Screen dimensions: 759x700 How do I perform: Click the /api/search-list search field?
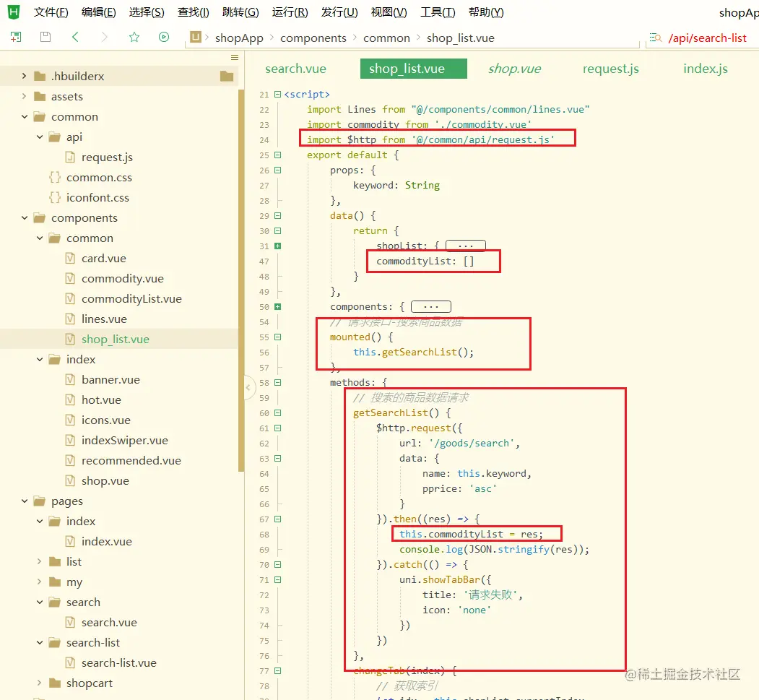tap(707, 38)
